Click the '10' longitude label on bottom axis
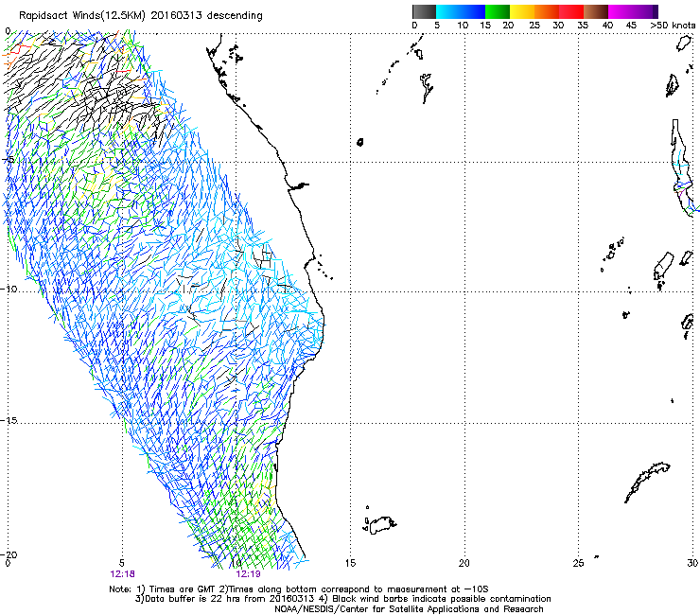Screen dimensions: 700x615 [236, 563]
